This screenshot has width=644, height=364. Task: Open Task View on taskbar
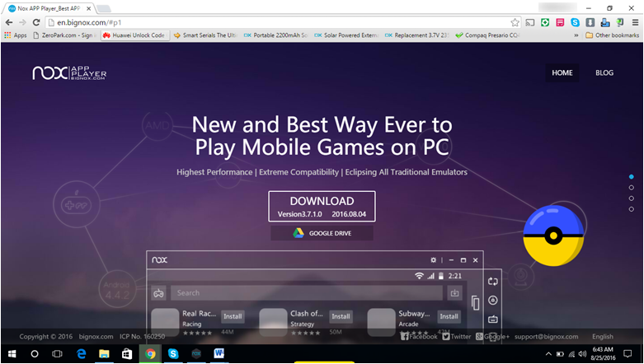coord(57,354)
